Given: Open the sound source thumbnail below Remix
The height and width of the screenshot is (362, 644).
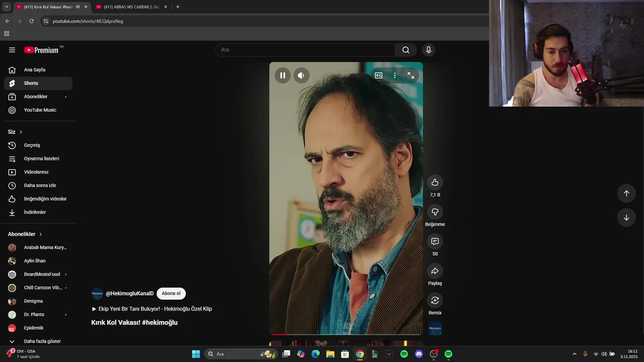Looking at the screenshot, I should coord(435,329).
